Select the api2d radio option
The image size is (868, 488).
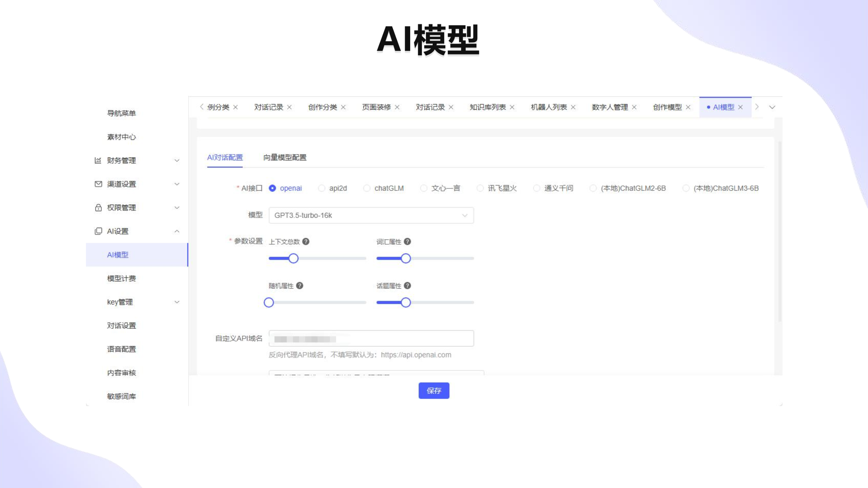click(x=321, y=188)
